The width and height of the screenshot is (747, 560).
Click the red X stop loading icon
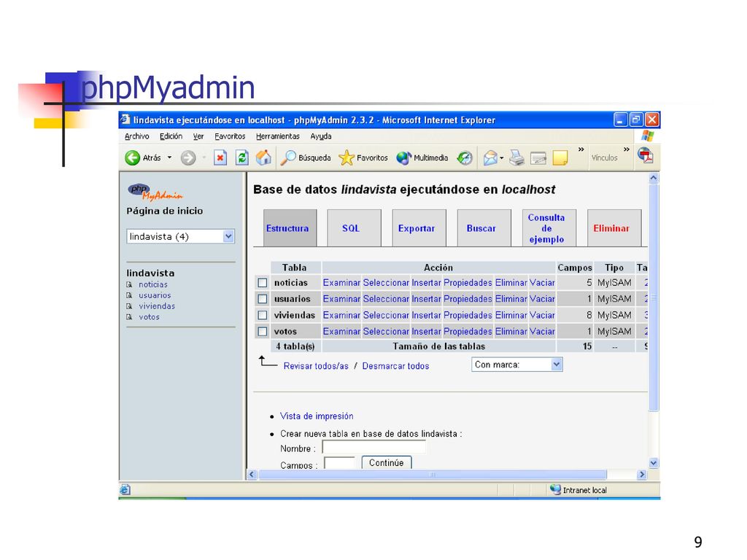pos(220,157)
